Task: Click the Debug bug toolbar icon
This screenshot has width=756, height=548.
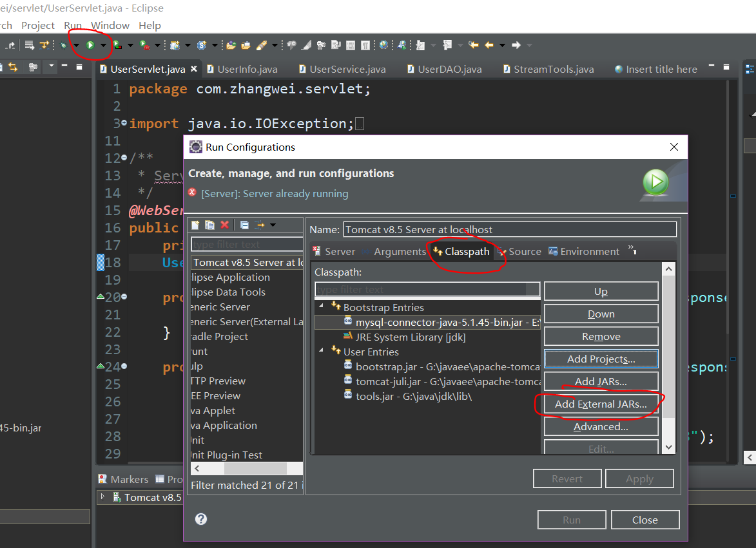Action: point(64,45)
